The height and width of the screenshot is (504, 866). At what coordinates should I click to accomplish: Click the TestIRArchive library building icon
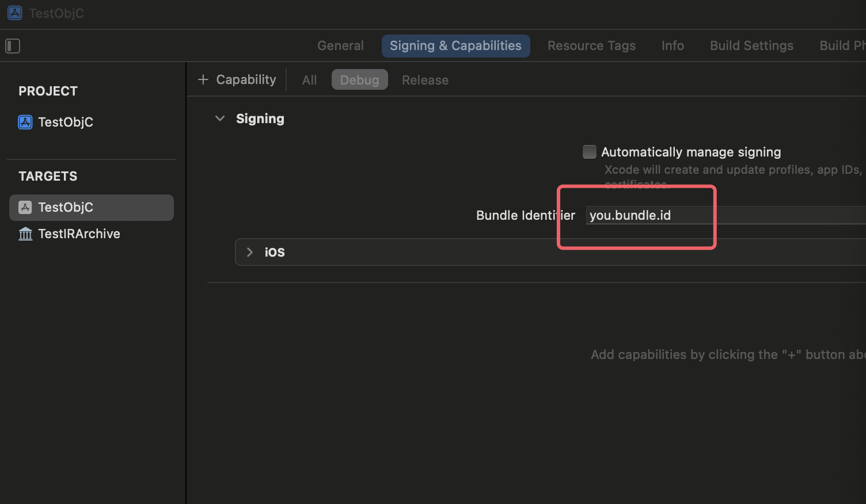pos(25,234)
